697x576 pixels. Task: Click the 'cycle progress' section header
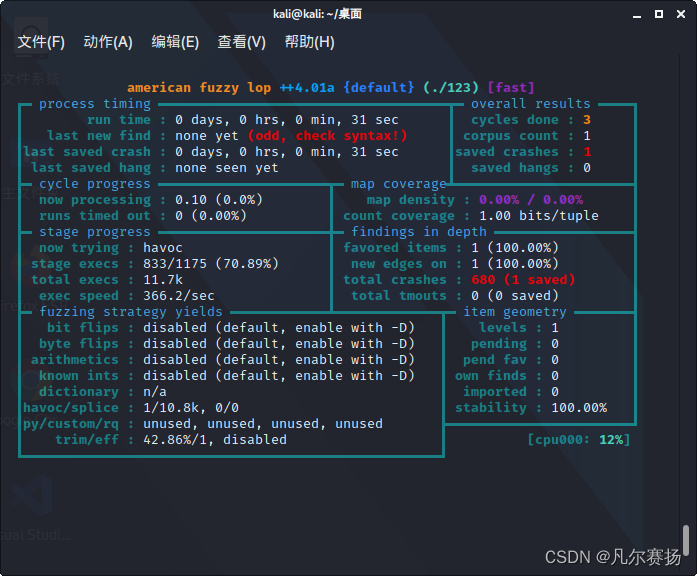pos(95,184)
